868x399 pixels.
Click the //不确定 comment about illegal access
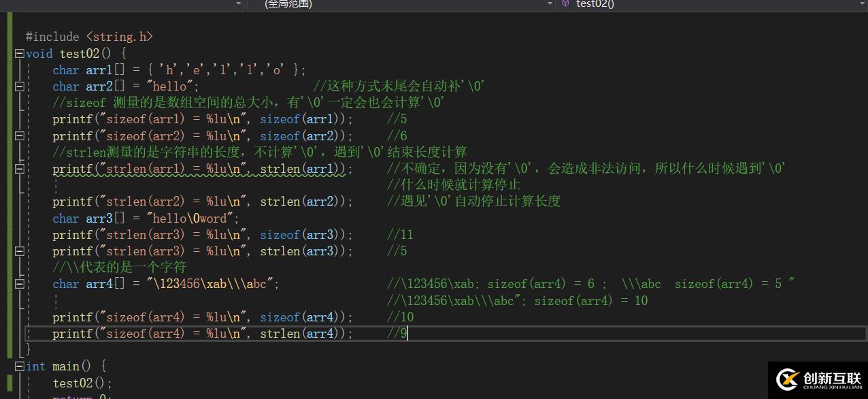[586, 169]
